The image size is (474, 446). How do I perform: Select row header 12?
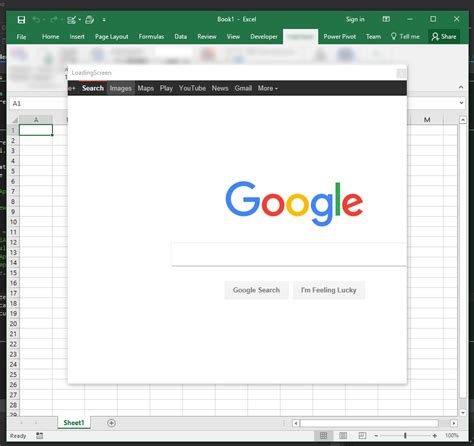[x=13, y=242]
